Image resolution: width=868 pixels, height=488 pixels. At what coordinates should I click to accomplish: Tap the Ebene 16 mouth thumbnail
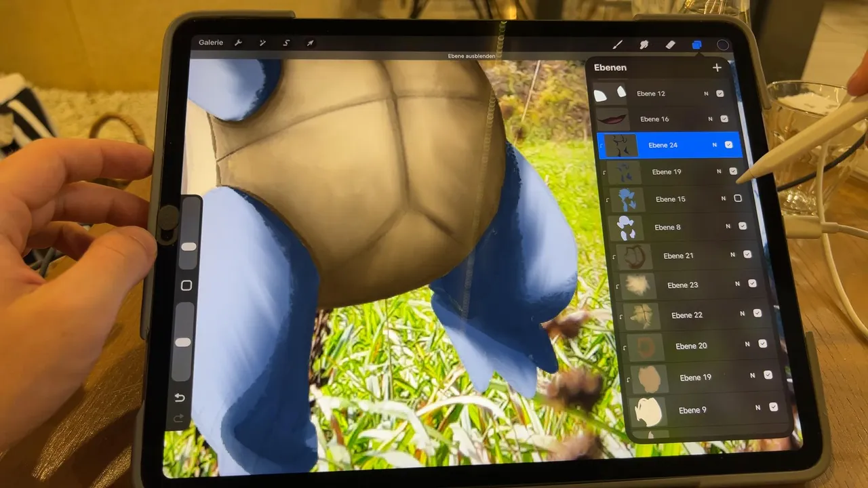613,119
